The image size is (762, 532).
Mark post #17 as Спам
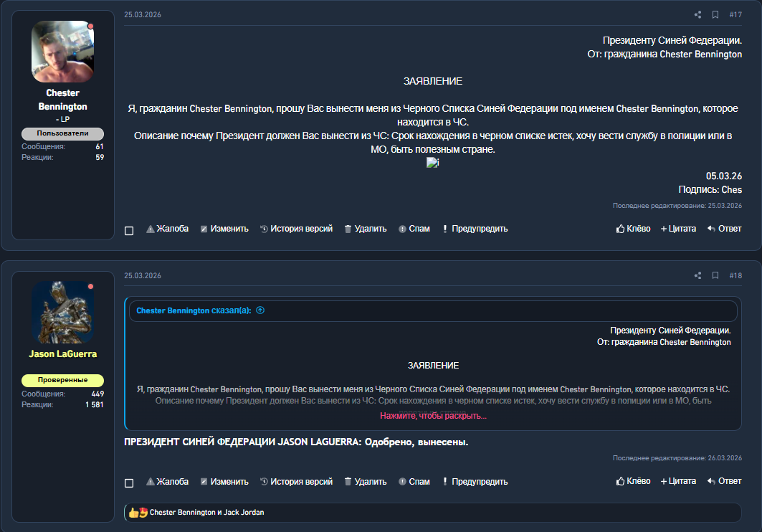point(414,229)
